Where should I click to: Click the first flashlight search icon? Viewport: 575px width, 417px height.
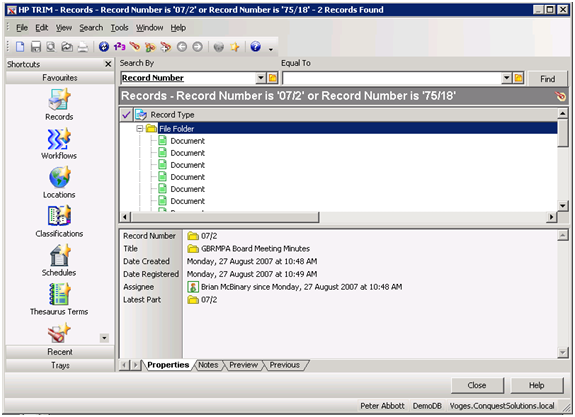point(135,47)
